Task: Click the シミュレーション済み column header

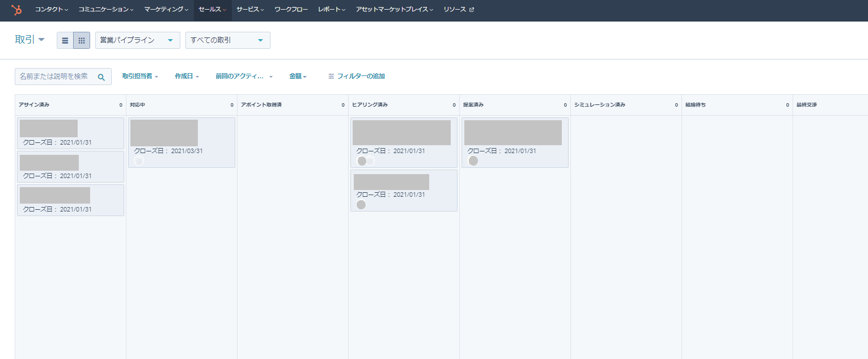Action: [x=626, y=105]
